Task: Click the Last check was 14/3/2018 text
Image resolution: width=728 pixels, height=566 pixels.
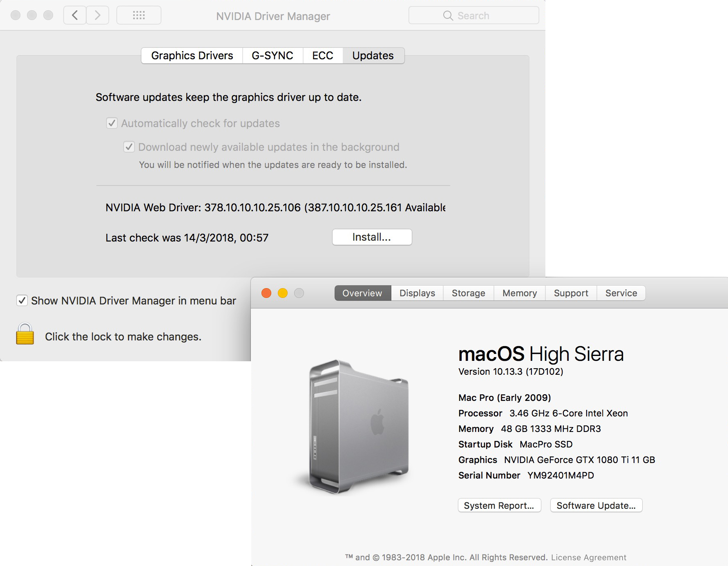Action: point(187,238)
